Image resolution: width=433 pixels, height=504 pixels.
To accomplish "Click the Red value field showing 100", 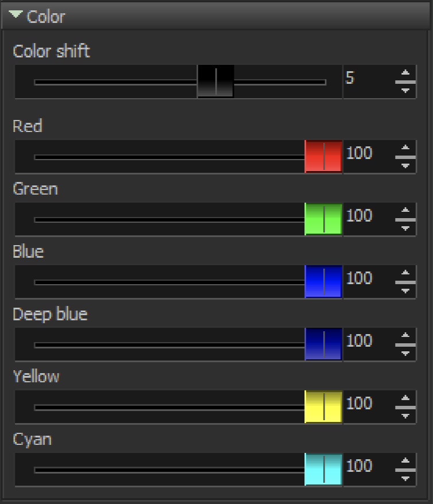I will [369, 157].
